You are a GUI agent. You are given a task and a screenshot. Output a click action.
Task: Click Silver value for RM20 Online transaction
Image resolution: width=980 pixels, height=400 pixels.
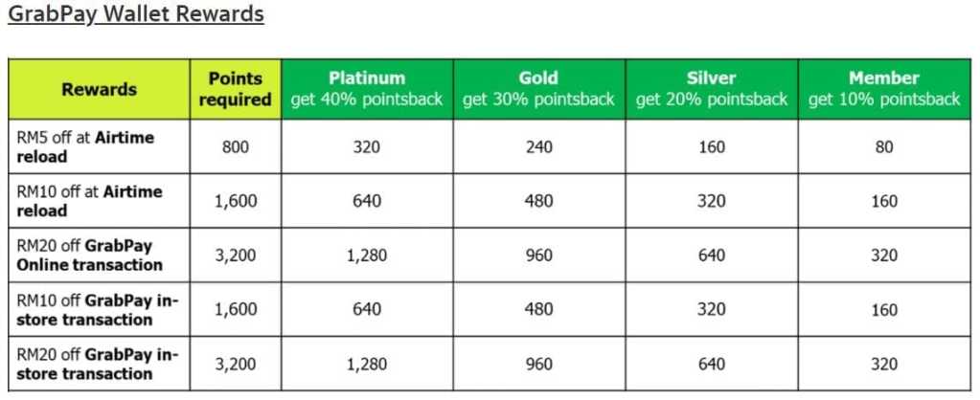click(x=711, y=256)
